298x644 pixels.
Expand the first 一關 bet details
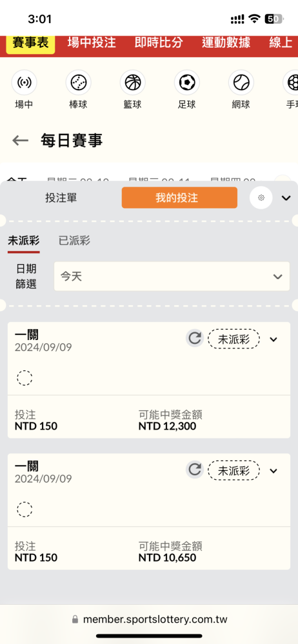(x=273, y=339)
